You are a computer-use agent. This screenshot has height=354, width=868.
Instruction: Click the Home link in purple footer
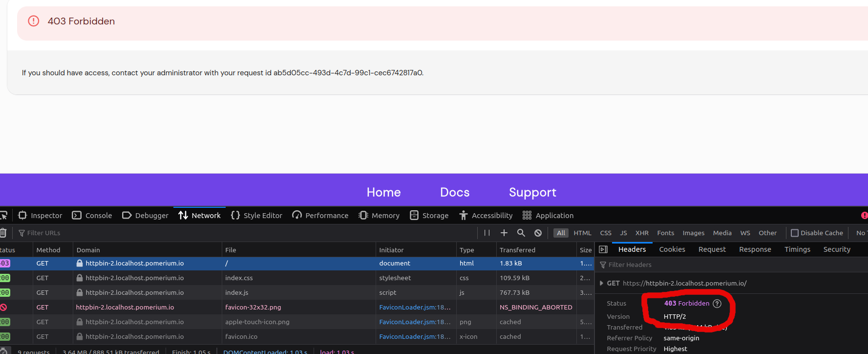pos(383,192)
